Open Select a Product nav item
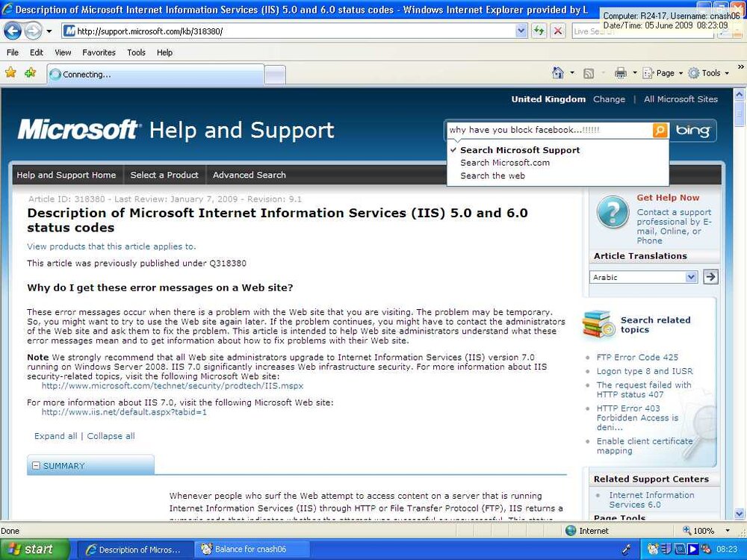 [164, 175]
